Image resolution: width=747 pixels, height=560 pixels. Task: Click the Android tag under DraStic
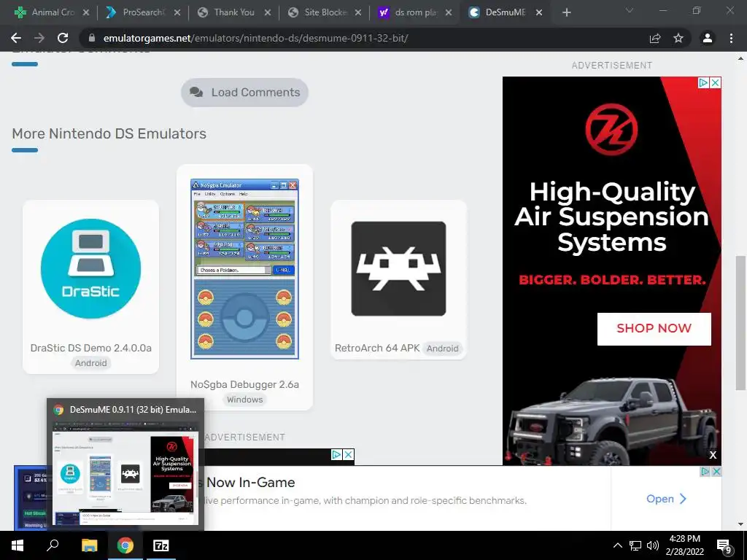[90, 363]
